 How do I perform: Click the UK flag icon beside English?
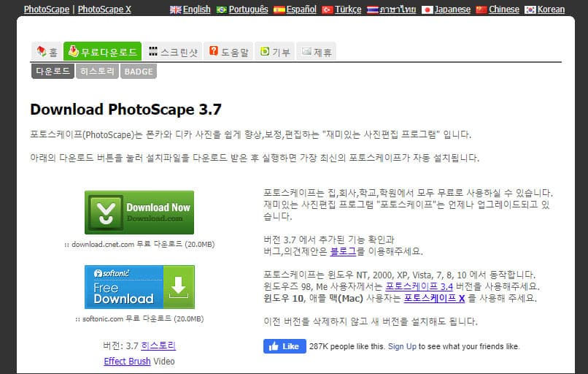176,9
